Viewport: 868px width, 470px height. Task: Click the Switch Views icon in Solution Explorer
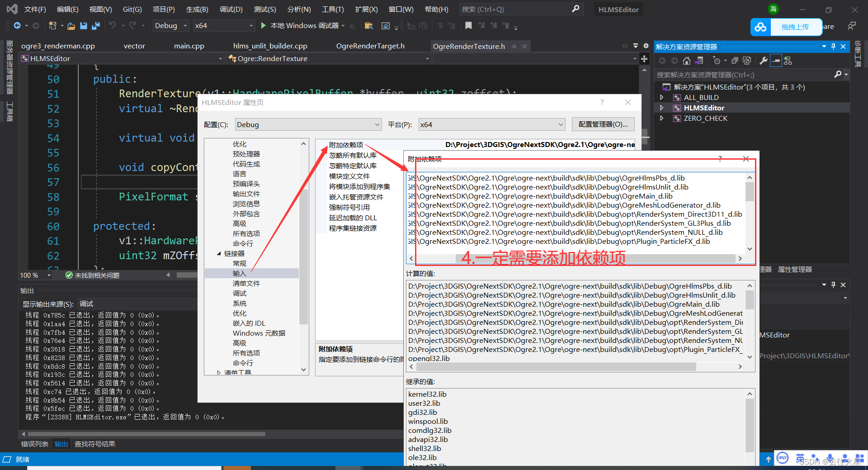click(699, 61)
